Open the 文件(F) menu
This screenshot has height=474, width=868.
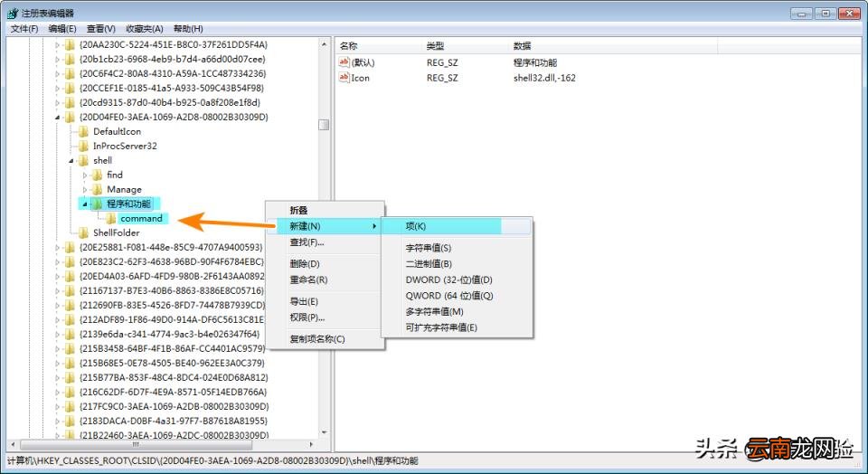pyautogui.click(x=24, y=28)
